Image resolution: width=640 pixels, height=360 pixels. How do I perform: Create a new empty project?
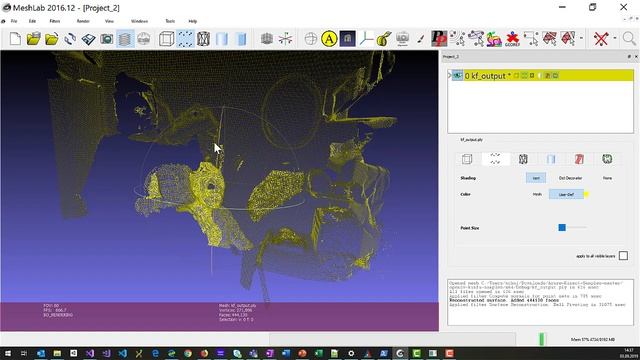(x=15, y=39)
